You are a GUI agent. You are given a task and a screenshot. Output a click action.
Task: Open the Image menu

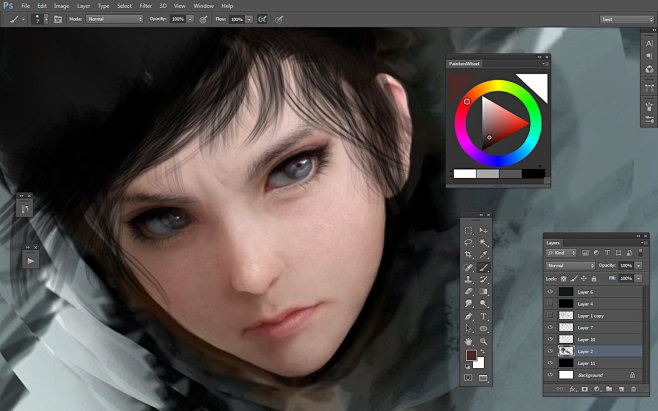pyautogui.click(x=61, y=6)
